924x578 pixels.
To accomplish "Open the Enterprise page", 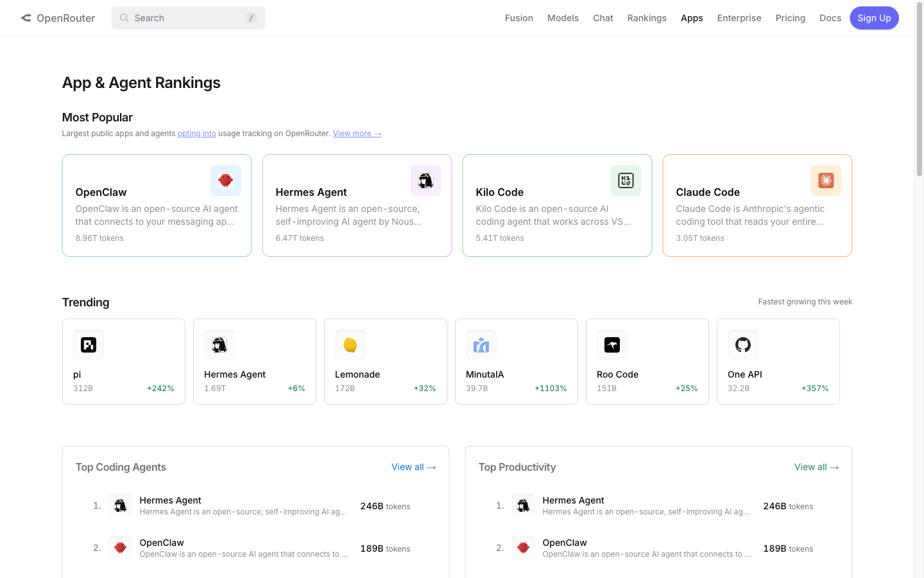I will click(x=739, y=18).
